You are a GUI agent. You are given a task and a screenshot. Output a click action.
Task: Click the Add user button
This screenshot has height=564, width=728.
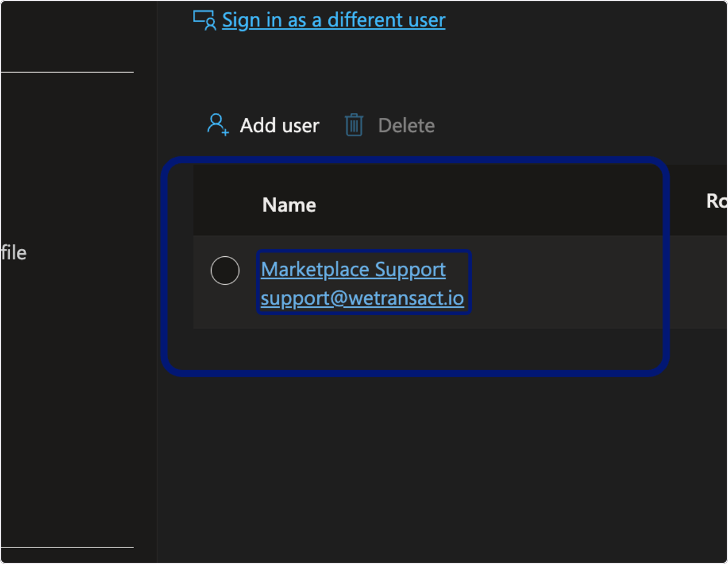coord(263,125)
